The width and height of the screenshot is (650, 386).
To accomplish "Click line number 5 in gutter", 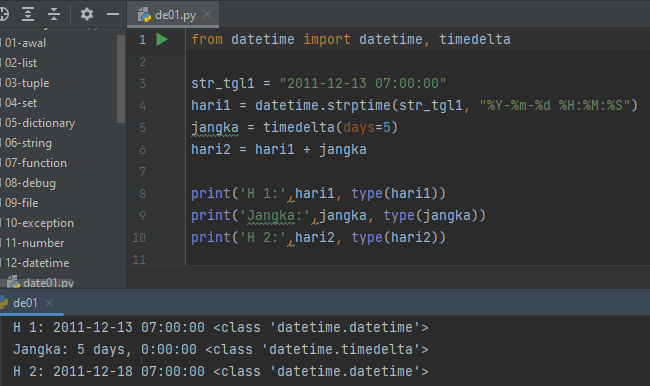I will [x=142, y=128].
